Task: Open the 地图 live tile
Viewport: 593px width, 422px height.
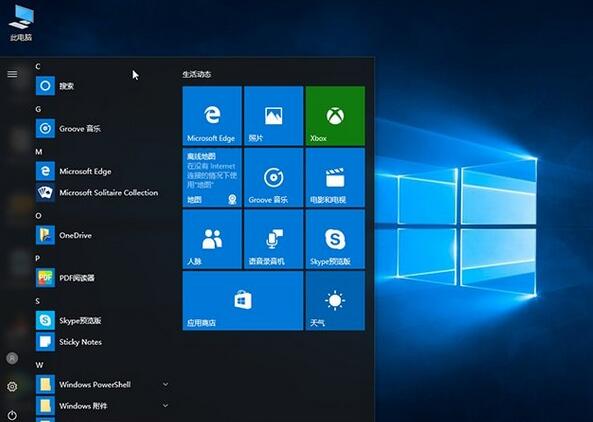Action: point(212,177)
